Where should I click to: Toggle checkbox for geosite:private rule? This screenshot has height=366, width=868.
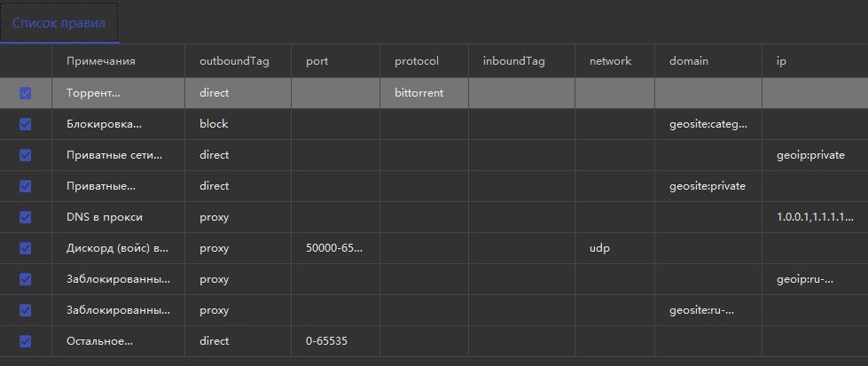[x=26, y=186]
